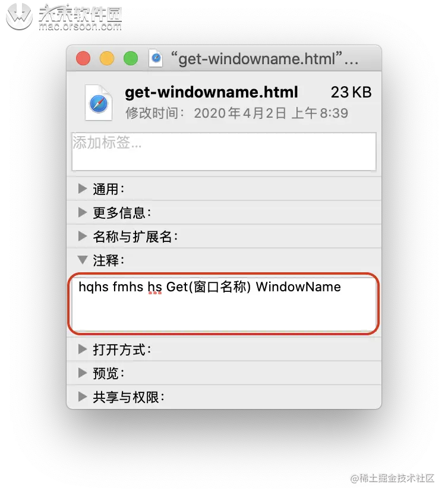This screenshot has height=497, width=448.
Task: Click the round watermark logo beside mac.orsoon.com
Action: click(20, 17)
